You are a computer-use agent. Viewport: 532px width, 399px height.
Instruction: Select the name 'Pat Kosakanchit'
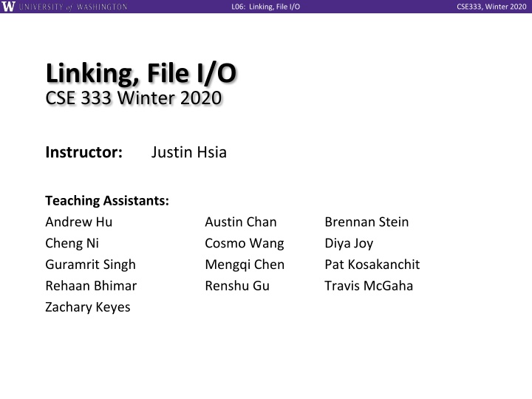(x=372, y=265)
